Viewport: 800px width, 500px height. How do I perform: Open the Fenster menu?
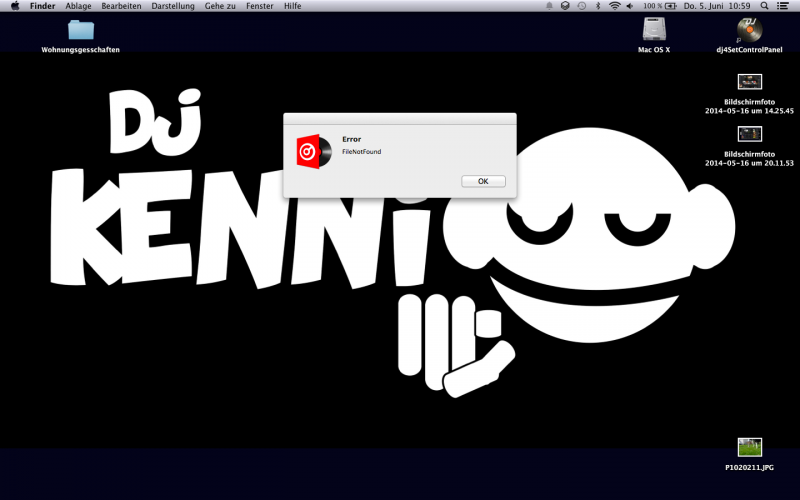point(259,6)
